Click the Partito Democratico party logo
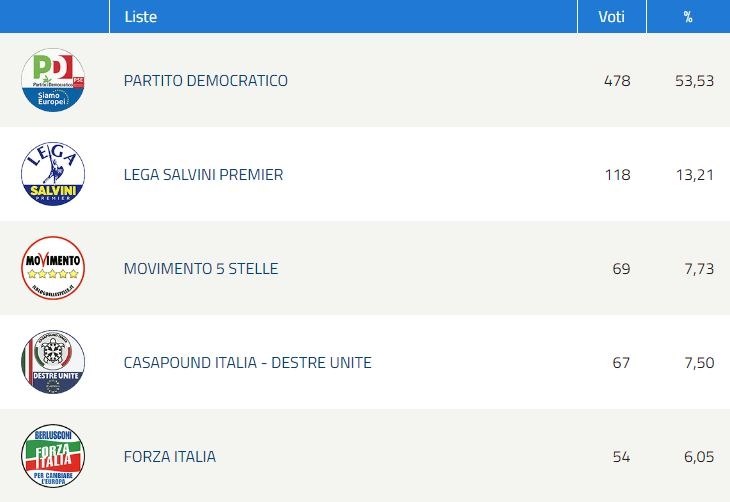This screenshot has width=730, height=502. click(53, 80)
